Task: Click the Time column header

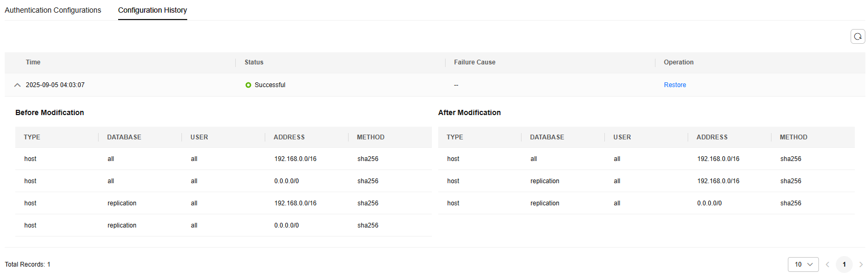Action: click(x=33, y=62)
